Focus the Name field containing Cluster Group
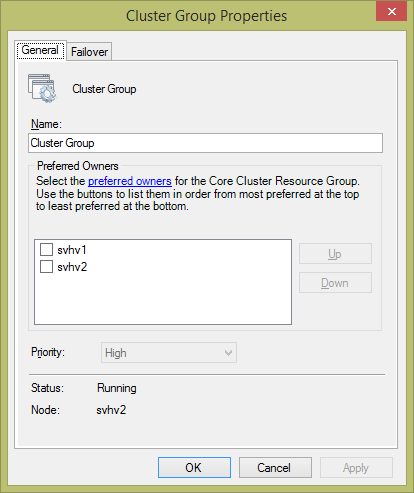414x493 pixels. (205, 143)
